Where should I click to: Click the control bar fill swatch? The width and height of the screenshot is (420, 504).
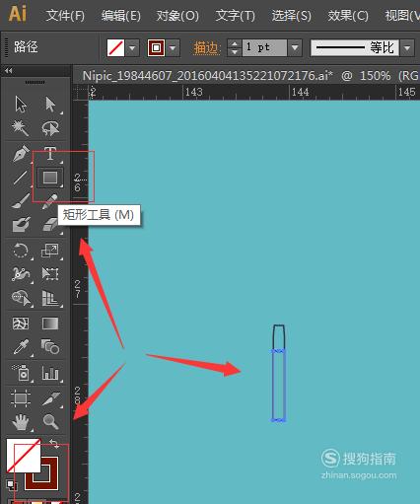click(115, 48)
